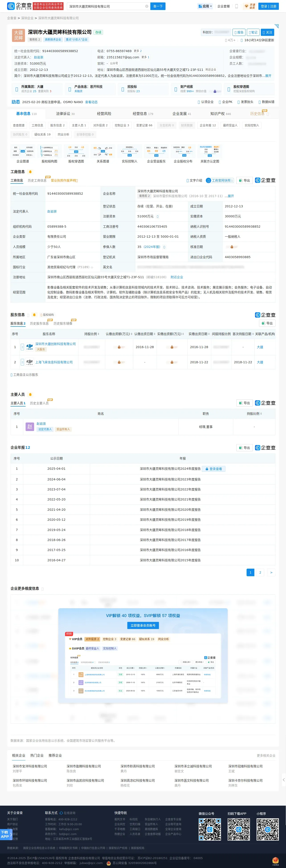The height and width of the screenshot is (868, 286).
Task: Expand 曾用名 list with 展开 link
Action: pyautogui.click(x=231, y=196)
